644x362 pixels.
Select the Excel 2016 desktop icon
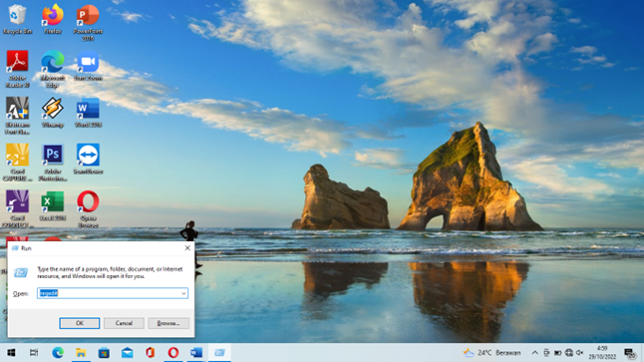(x=53, y=205)
